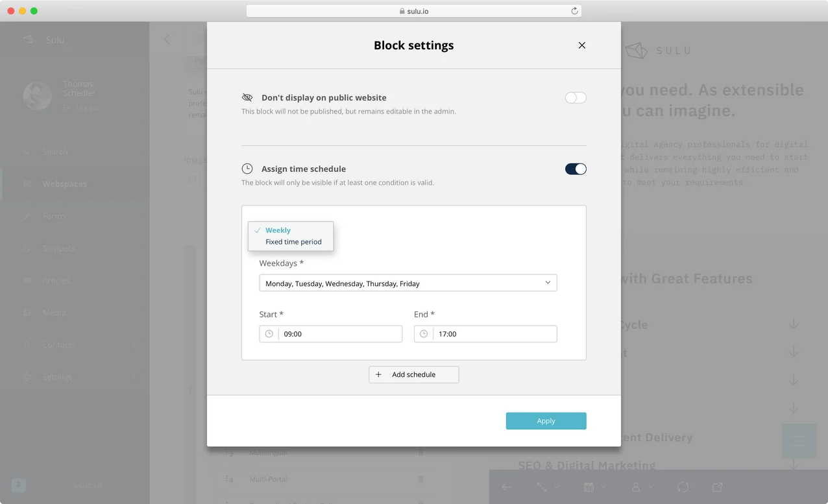
Task: Open the preview size dropdown
Action: pyautogui.click(x=547, y=487)
